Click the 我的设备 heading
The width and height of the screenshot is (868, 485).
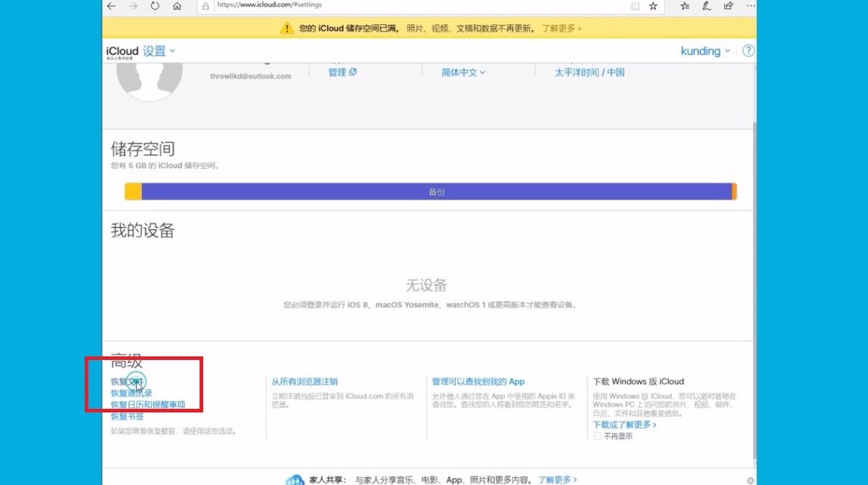click(143, 231)
